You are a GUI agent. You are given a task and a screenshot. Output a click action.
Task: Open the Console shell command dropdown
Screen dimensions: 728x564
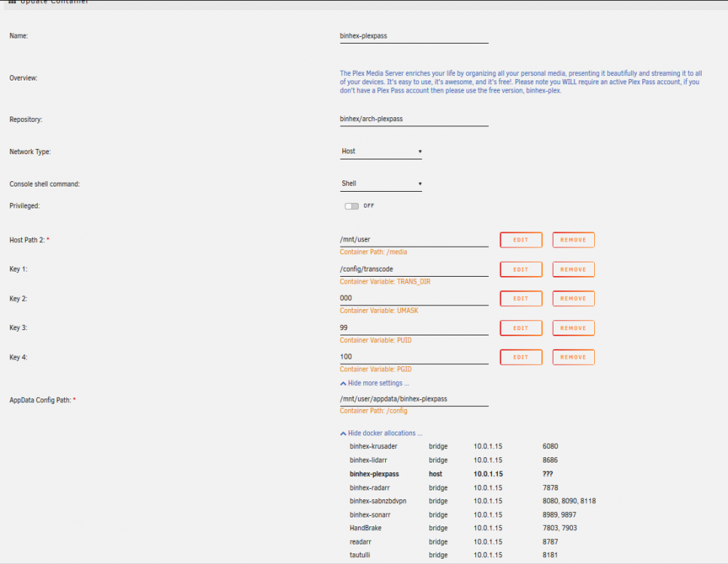tap(381, 183)
